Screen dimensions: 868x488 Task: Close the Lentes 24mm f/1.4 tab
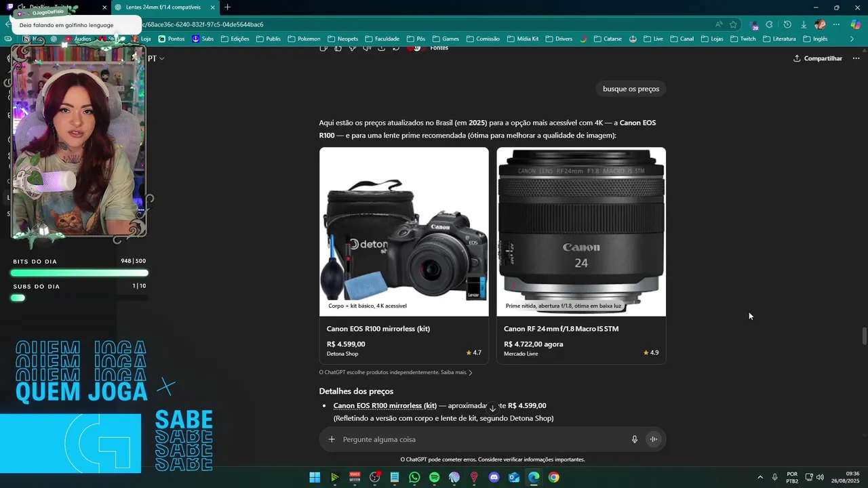[x=214, y=7]
